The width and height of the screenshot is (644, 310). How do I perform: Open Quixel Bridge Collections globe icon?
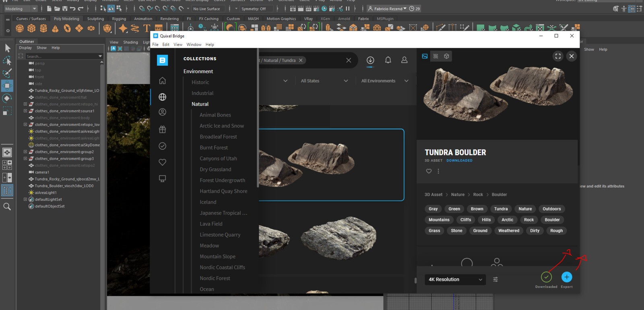162,97
